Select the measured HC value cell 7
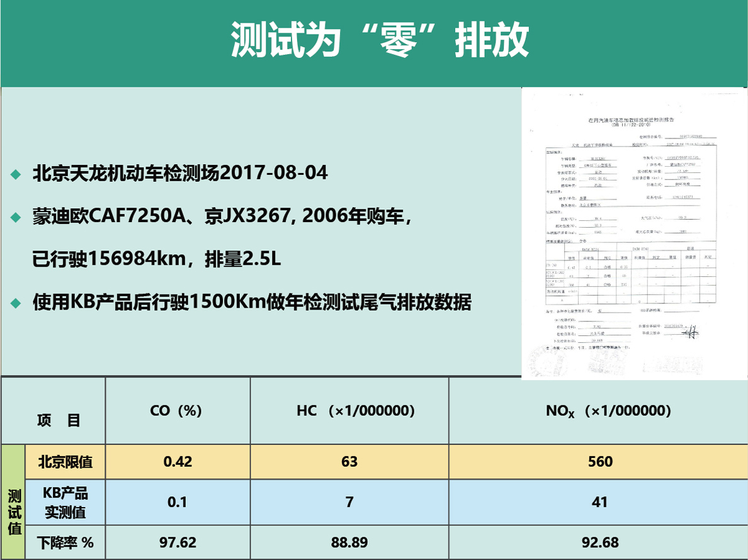 click(349, 502)
